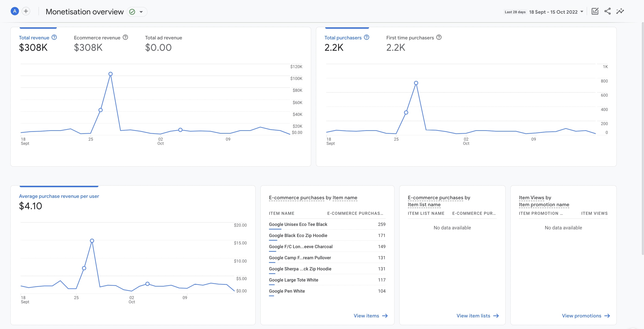Click the user account icon top left

point(15,11)
